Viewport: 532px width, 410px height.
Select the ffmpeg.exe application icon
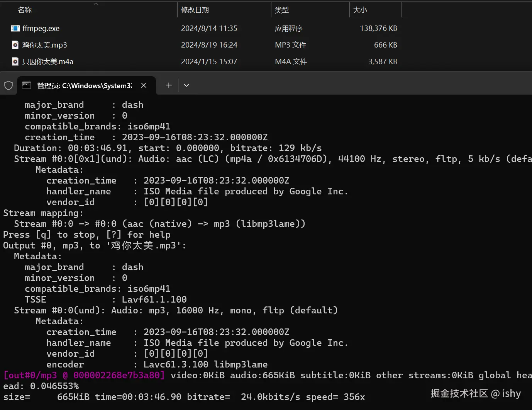15,28
